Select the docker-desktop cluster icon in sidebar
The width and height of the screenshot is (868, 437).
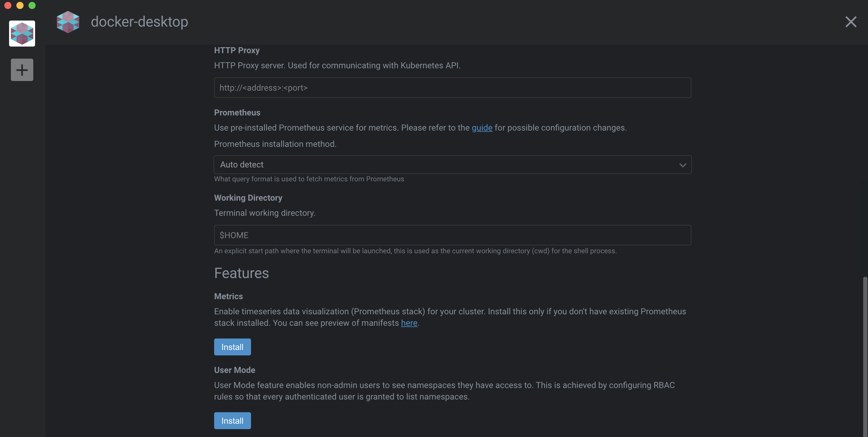pos(22,33)
